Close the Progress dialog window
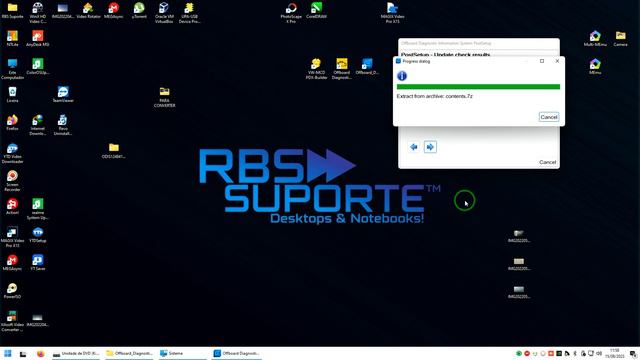The image size is (640, 360). pos(557,61)
